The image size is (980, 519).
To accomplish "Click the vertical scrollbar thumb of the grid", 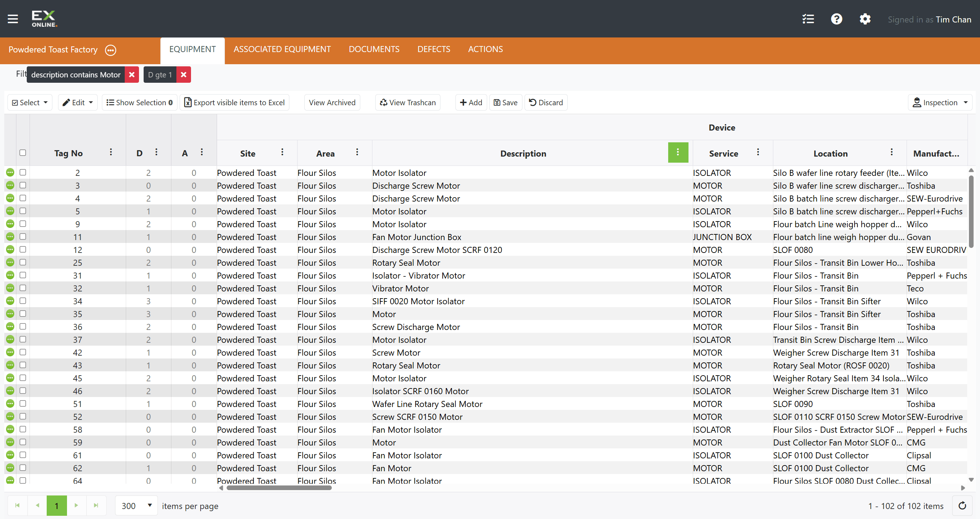I will tap(971, 211).
